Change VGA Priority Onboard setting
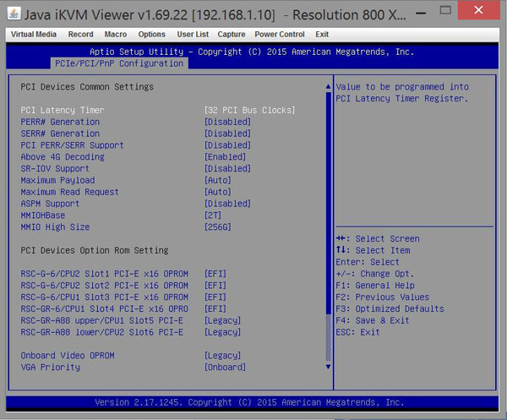The image size is (507, 420). 225,368
